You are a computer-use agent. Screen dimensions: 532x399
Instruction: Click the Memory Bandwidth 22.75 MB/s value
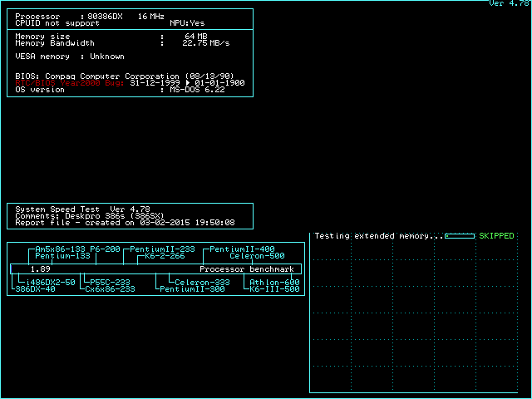pyautogui.click(x=205, y=43)
